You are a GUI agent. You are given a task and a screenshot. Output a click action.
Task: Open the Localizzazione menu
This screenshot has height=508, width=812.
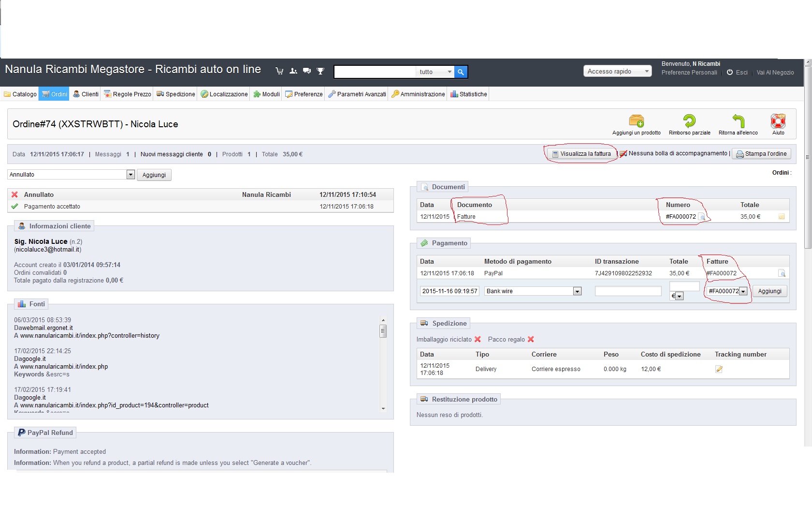(224, 94)
